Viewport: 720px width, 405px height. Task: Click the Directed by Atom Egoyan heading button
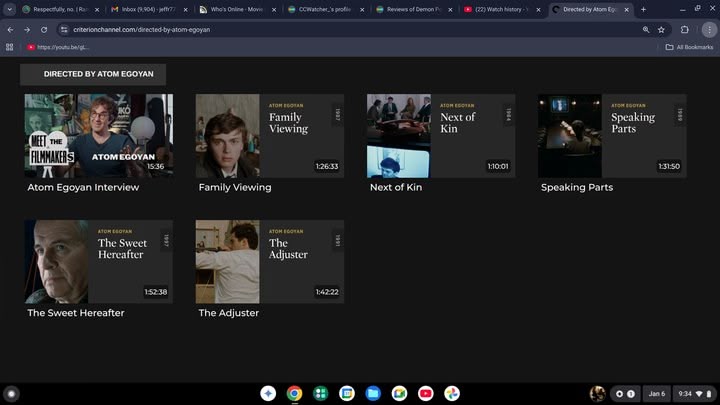93,74
